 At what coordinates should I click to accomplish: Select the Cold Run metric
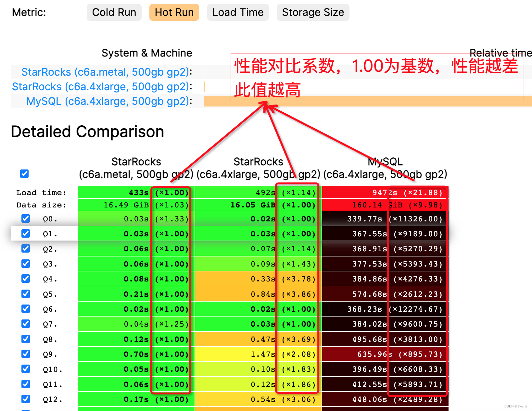[x=114, y=12]
